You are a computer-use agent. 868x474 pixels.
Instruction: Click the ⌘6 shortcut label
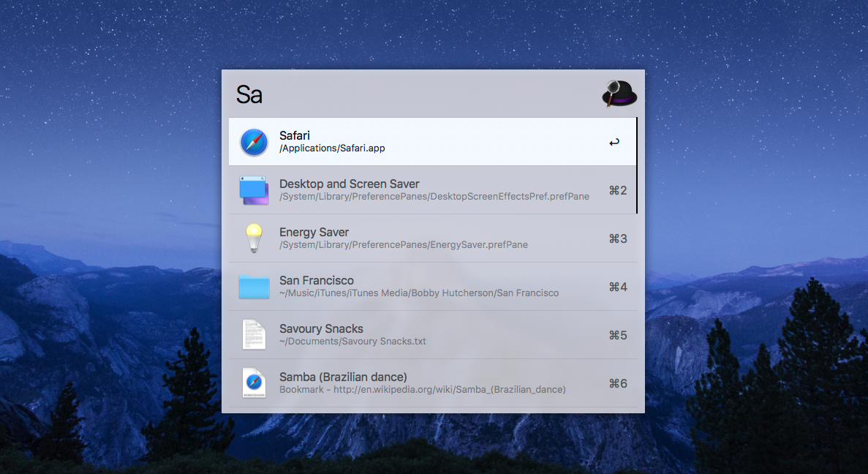618,383
